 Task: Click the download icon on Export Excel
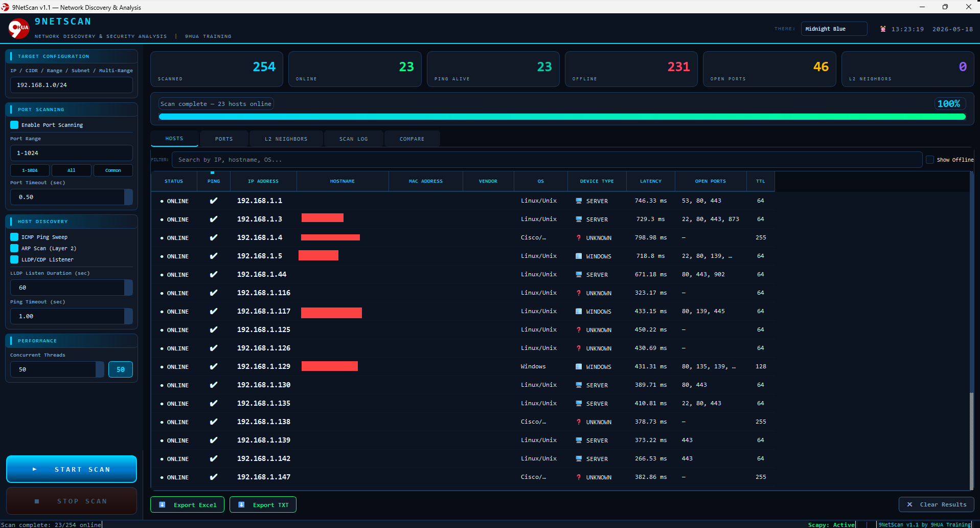point(162,504)
